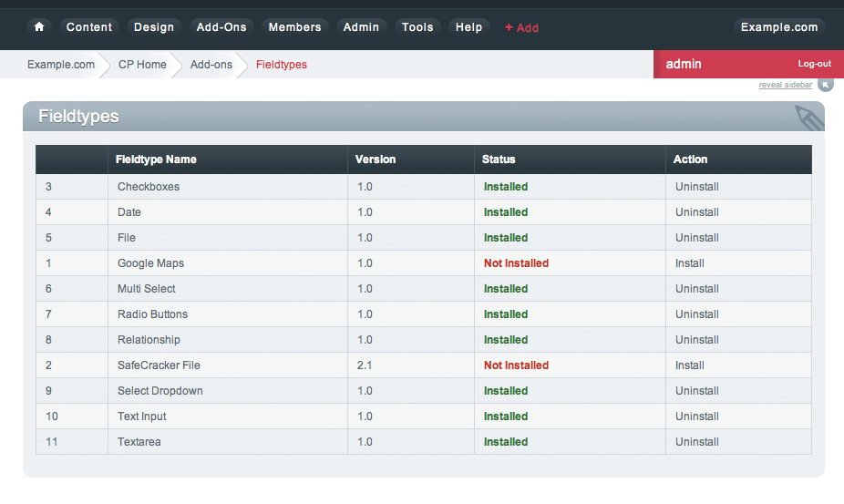Screen dimensions: 844x504
Task: Open the Tools menu
Action: tap(417, 27)
